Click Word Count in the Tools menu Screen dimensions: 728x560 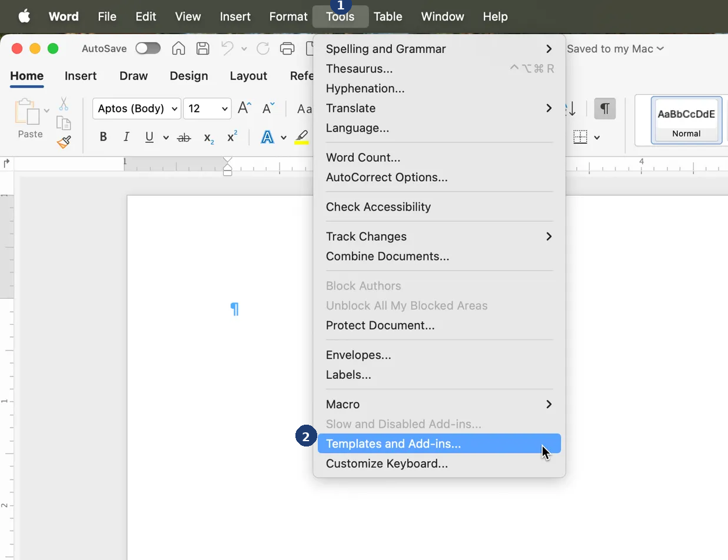(363, 157)
